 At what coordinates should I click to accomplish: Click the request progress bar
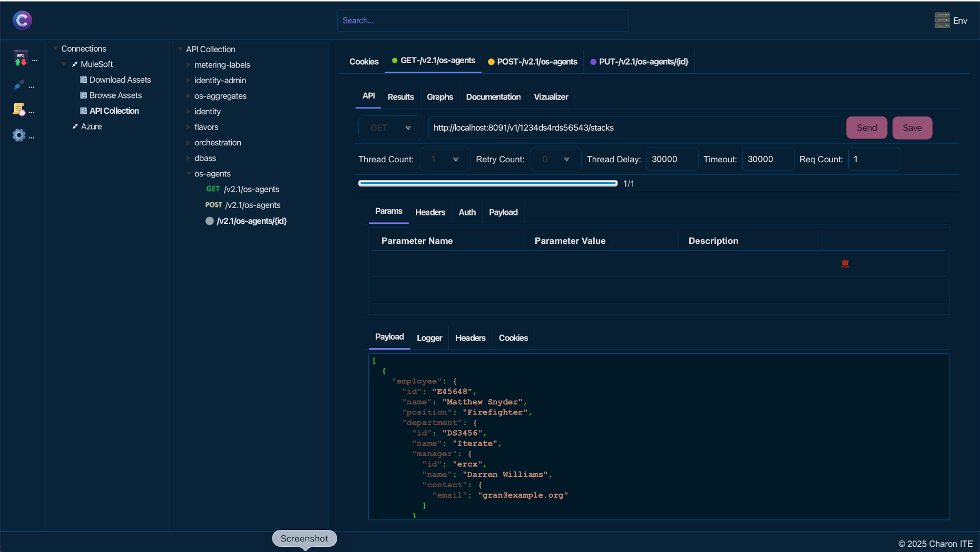pos(487,183)
